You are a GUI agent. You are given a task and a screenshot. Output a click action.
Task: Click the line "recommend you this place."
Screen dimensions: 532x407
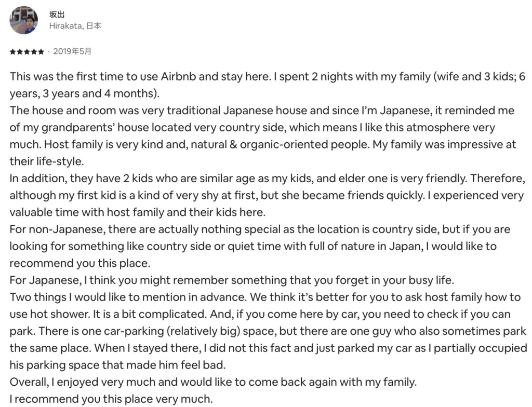point(73,263)
